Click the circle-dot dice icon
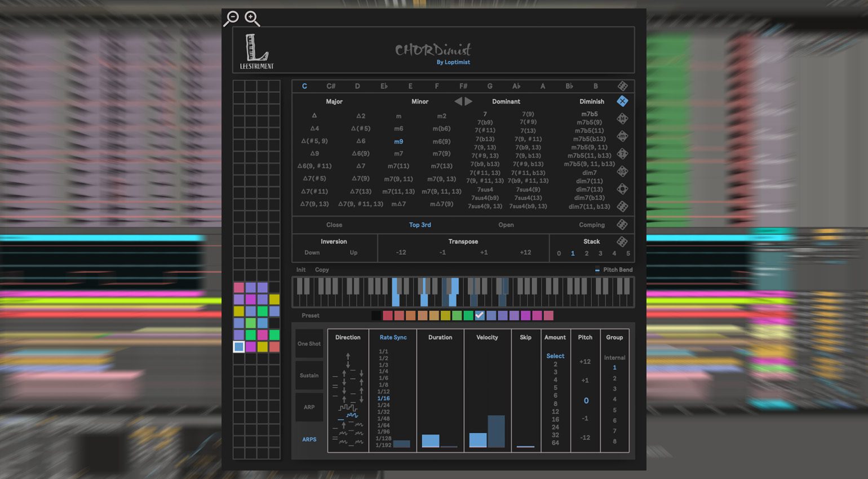 [x=622, y=189]
